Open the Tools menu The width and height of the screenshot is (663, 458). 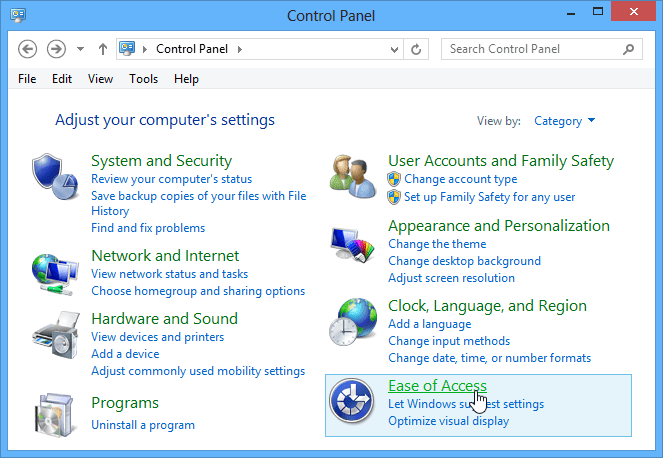click(x=143, y=79)
